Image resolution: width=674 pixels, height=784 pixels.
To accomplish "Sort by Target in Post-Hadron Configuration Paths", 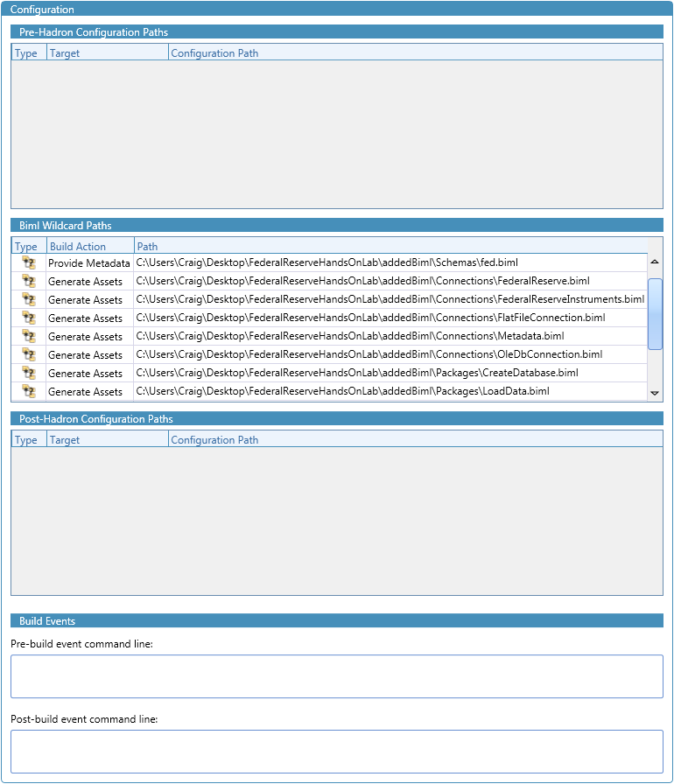I will click(108, 439).
